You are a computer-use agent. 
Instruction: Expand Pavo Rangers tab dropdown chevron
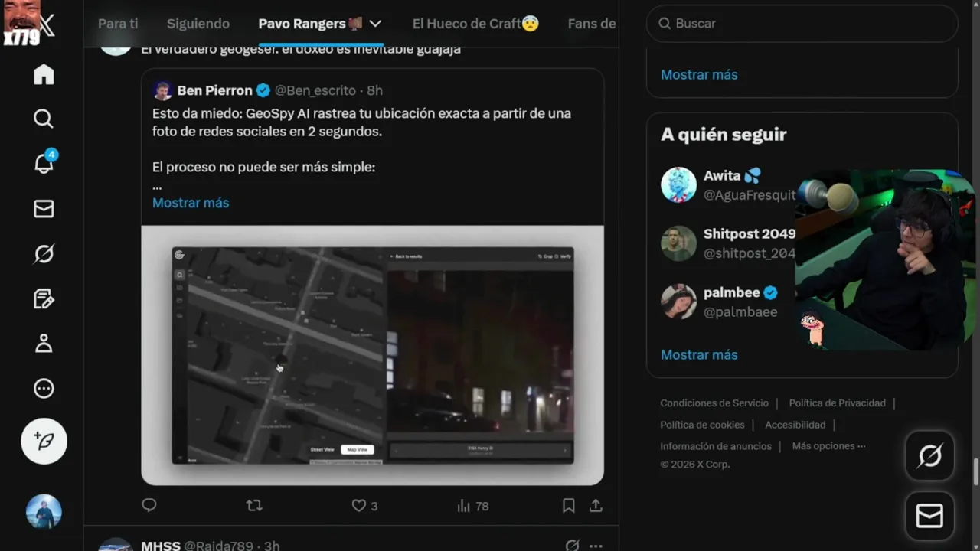click(375, 24)
